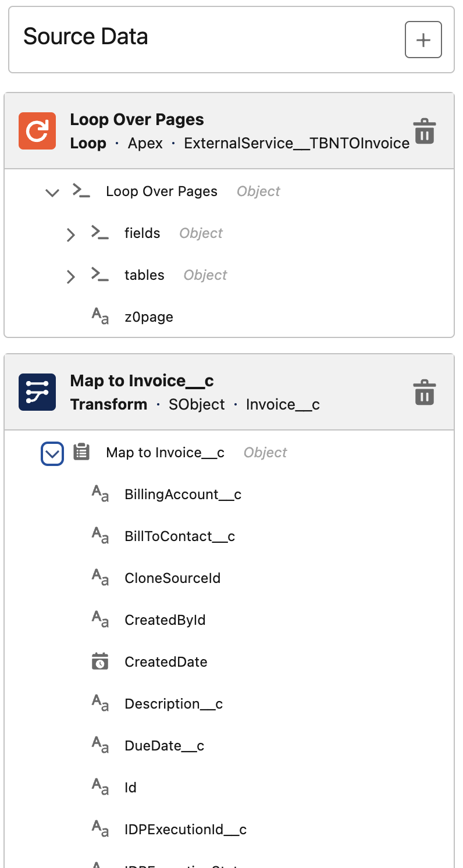Select the BillToContact__c field
The height and width of the screenshot is (868, 463).
[180, 536]
